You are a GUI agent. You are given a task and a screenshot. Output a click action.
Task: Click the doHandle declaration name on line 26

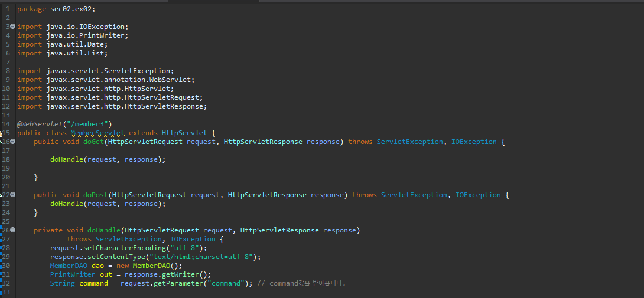[104, 230]
